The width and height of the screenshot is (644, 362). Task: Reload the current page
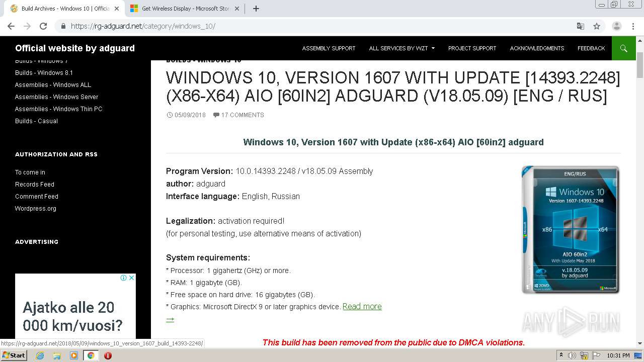[x=43, y=26]
